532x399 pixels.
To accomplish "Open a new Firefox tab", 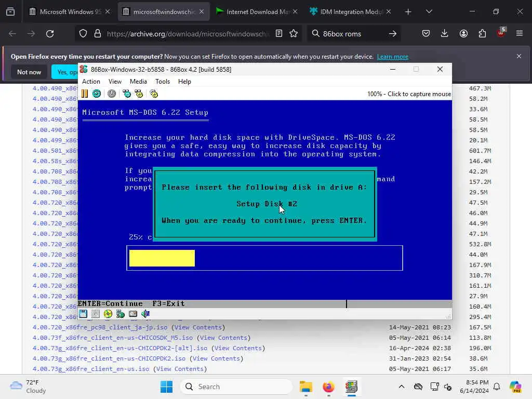I will pos(408,12).
